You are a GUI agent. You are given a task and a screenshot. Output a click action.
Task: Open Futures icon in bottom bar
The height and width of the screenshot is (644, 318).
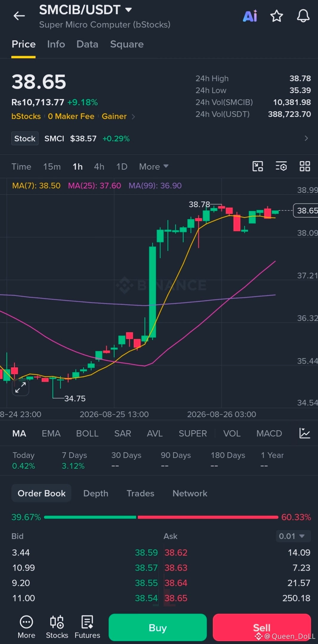[x=87, y=627]
